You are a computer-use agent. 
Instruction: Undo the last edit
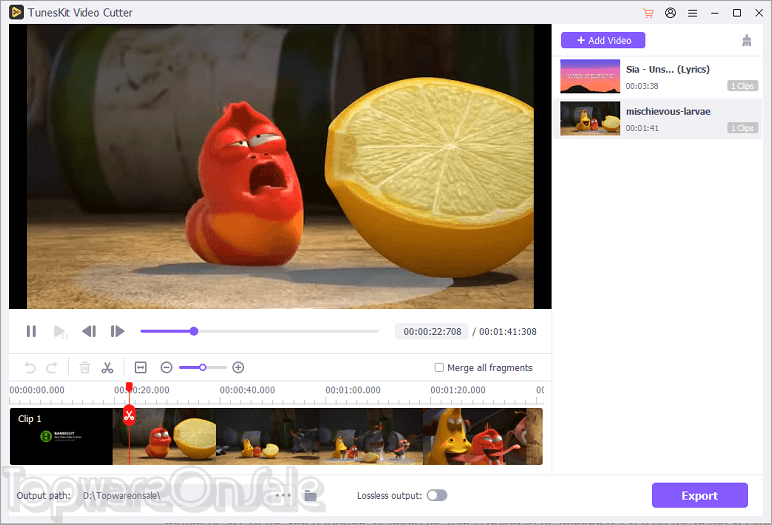click(30, 367)
